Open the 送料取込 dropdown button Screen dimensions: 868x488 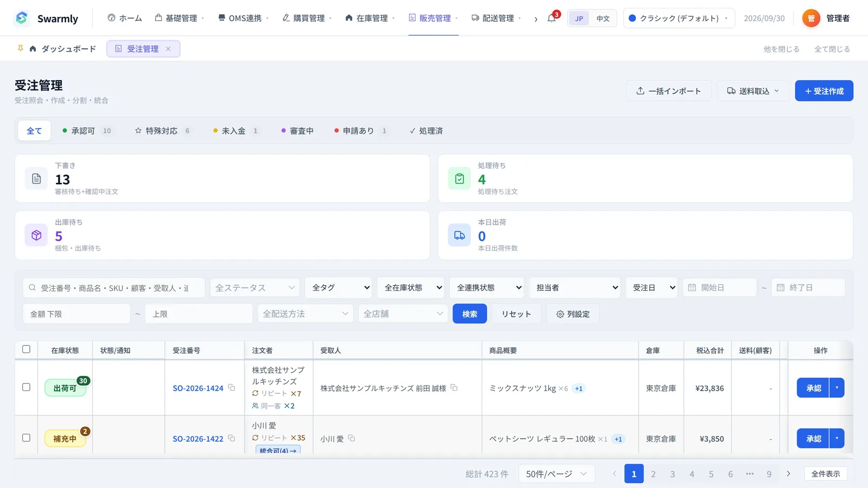coord(753,91)
